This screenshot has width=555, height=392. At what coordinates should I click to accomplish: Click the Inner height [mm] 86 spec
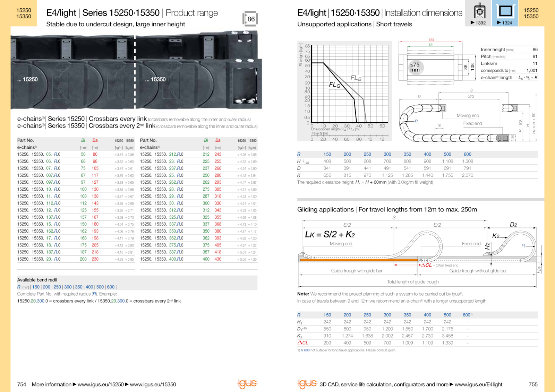(509, 50)
